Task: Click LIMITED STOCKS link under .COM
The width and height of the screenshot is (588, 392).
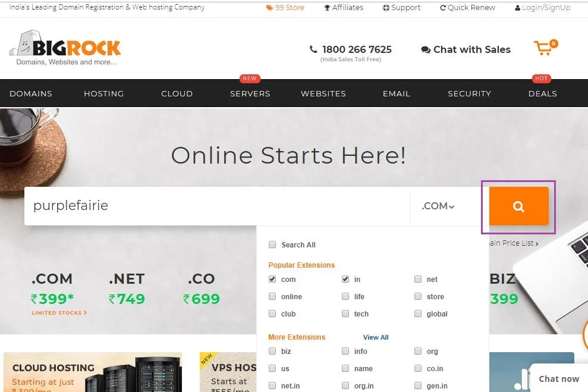Action: 59,312
